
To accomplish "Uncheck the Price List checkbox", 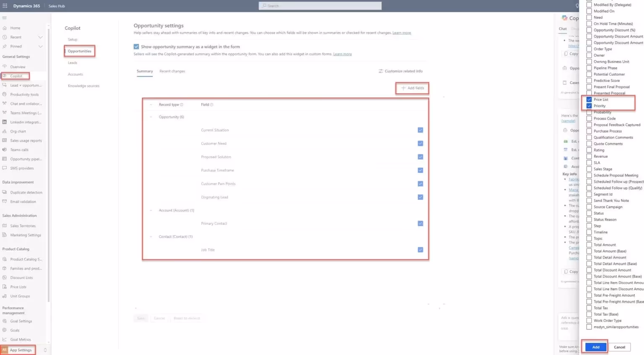I will [x=589, y=99].
